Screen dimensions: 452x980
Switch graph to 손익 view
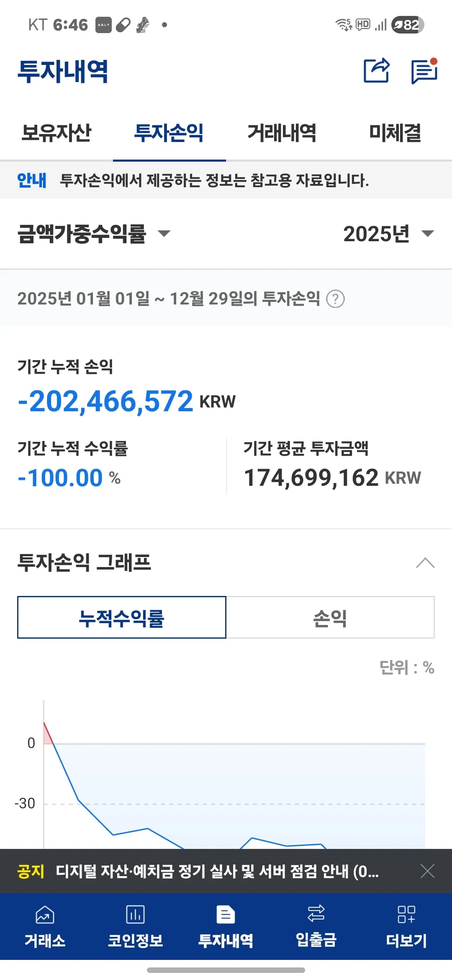click(330, 618)
